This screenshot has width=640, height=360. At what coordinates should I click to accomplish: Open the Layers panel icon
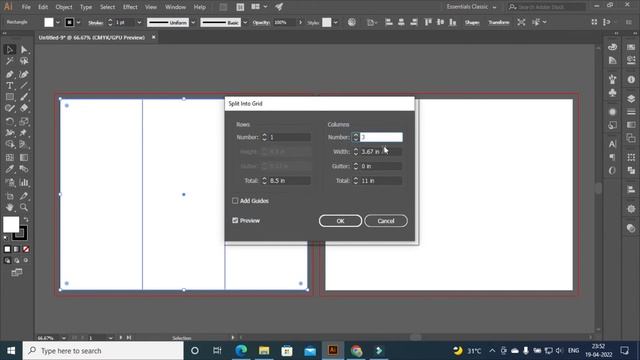[631, 98]
